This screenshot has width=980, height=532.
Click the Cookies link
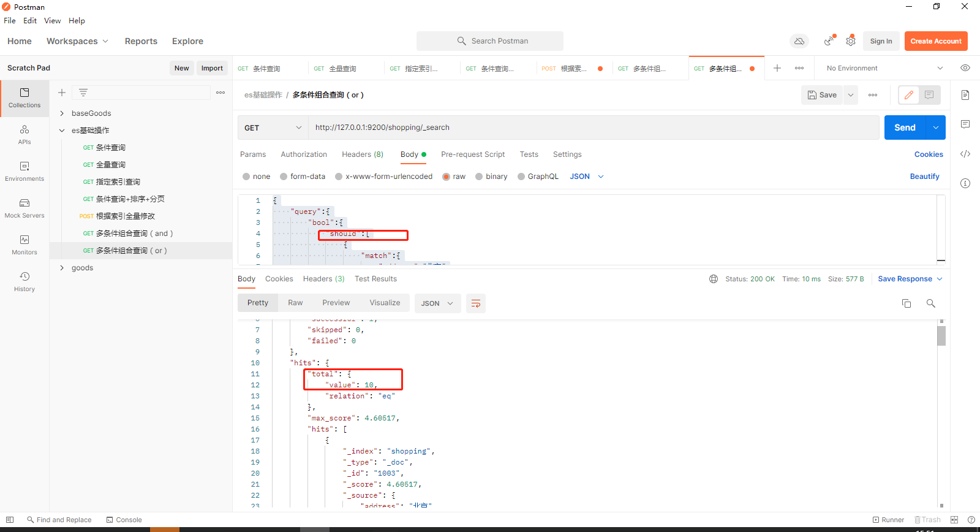(x=929, y=154)
